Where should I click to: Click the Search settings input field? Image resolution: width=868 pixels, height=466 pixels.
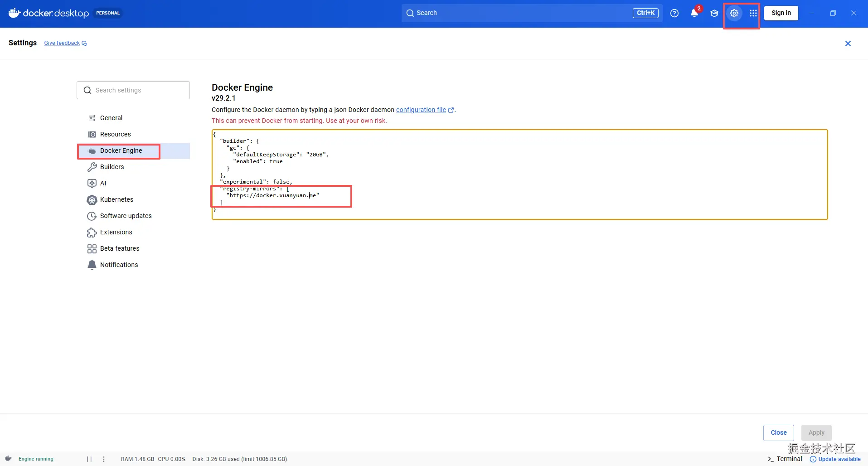pyautogui.click(x=133, y=90)
